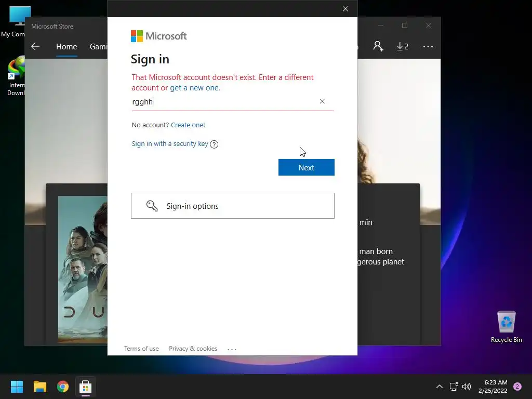Open footer more options ellipsis
532x399 pixels.
pyautogui.click(x=232, y=349)
